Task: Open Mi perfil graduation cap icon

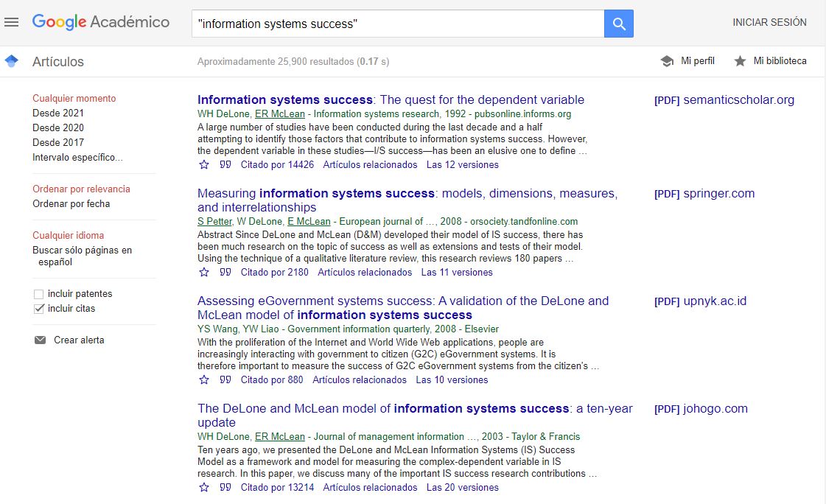Action: click(x=667, y=61)
